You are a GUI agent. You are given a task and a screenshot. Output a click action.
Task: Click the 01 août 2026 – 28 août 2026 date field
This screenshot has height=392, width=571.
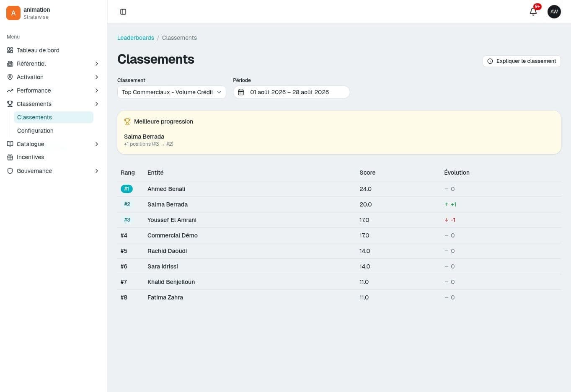coord(291,92)
